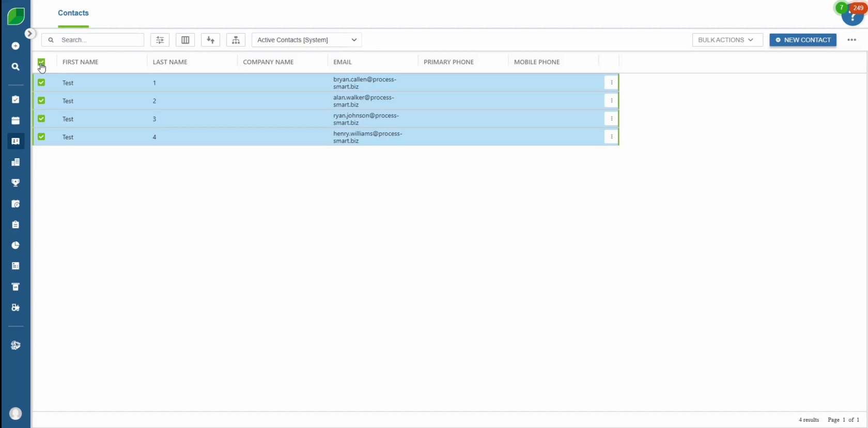The image size is (868, 428).
Task: Open the blue help question mark icon
Action: tap(853, 18)
